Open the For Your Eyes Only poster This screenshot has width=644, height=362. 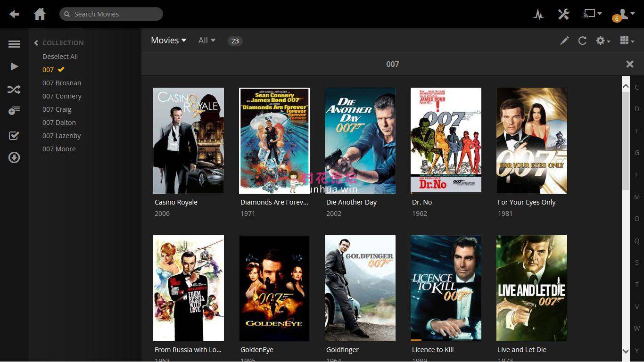tap(532, 140)
